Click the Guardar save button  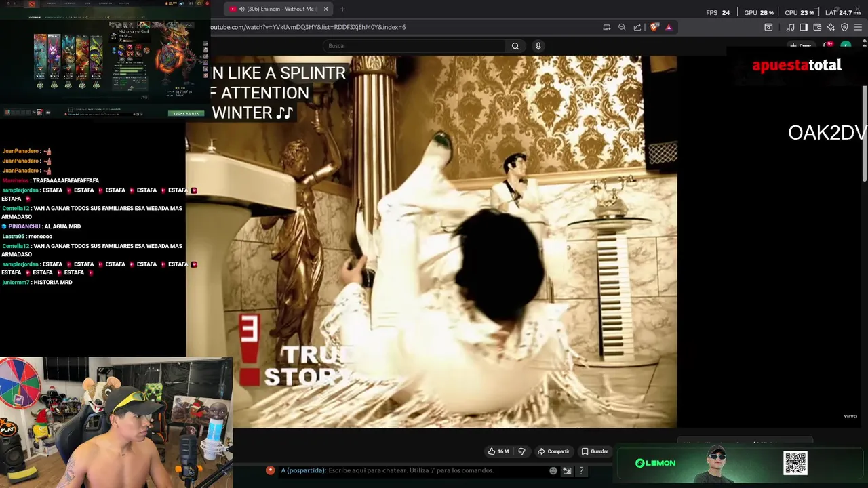[x=595, y=451]
